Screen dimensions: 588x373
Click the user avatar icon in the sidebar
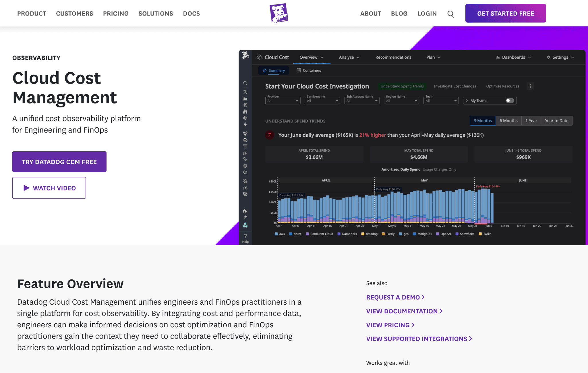click(245, 225)
